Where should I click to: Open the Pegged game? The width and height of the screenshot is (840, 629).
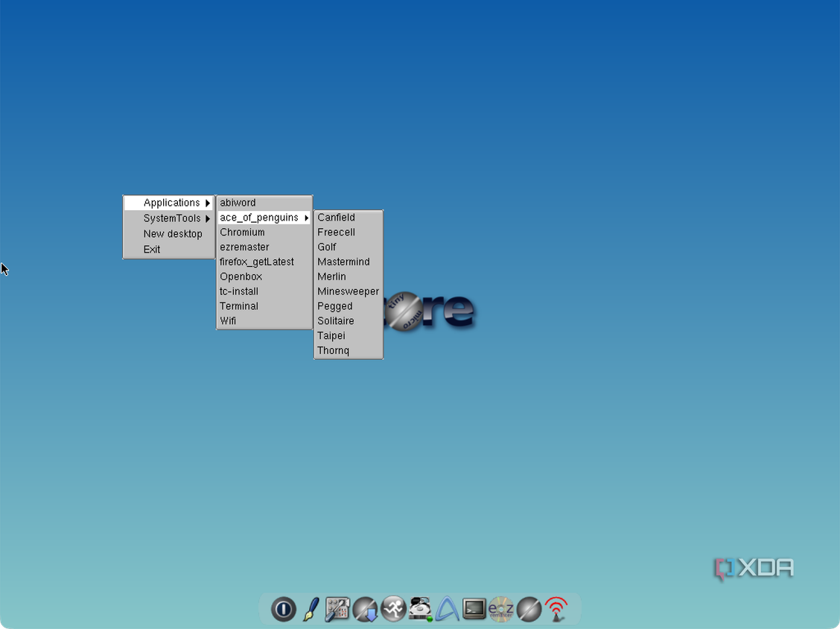click(349, 306)
